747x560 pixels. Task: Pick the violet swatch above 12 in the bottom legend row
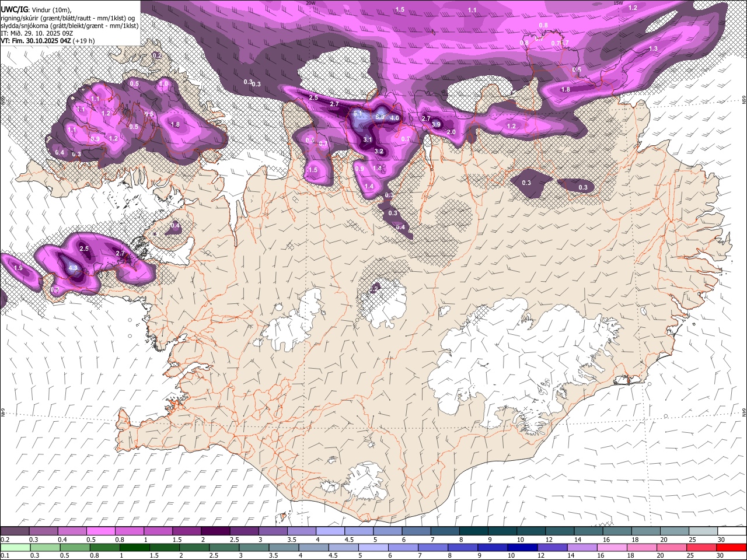[x=552, y=547]
